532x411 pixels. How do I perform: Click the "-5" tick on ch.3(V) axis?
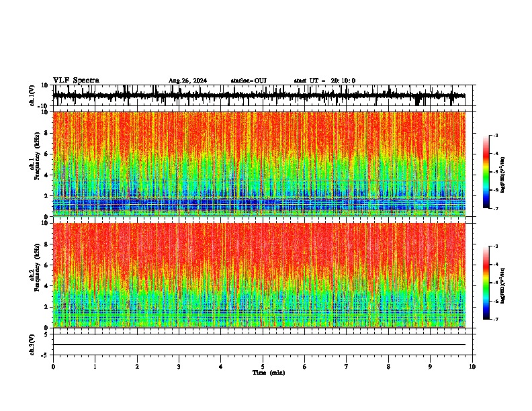[x=45, y=355]
